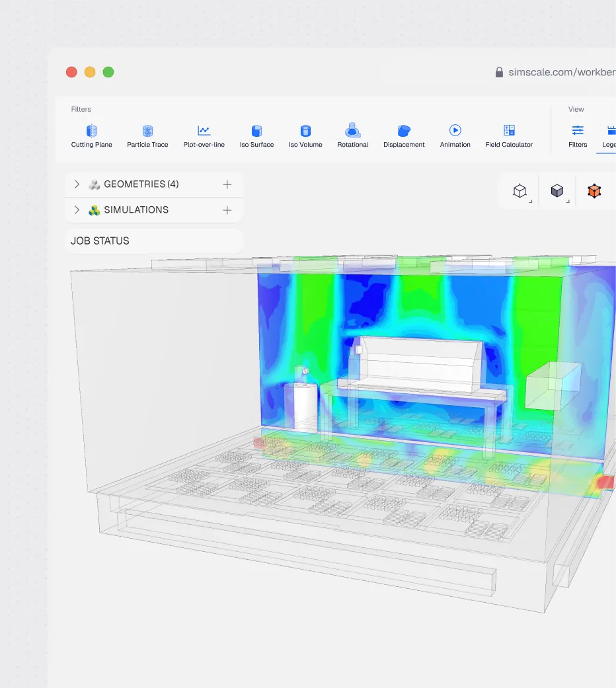Viewport: 616px width, 688px height.
Task: Click the SIMULATIONS colored cubes icon
Action: 94,210
